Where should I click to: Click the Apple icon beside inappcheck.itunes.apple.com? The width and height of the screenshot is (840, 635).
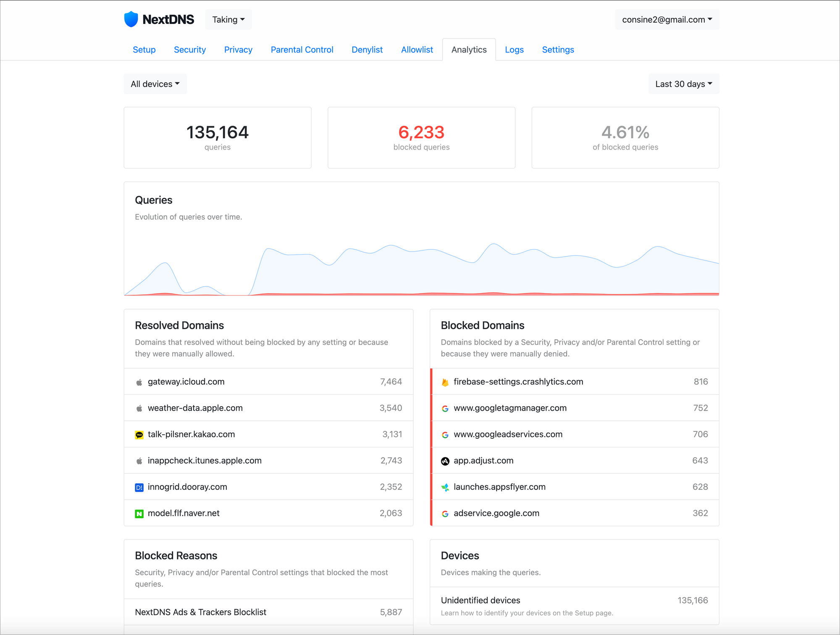[139, 461]
